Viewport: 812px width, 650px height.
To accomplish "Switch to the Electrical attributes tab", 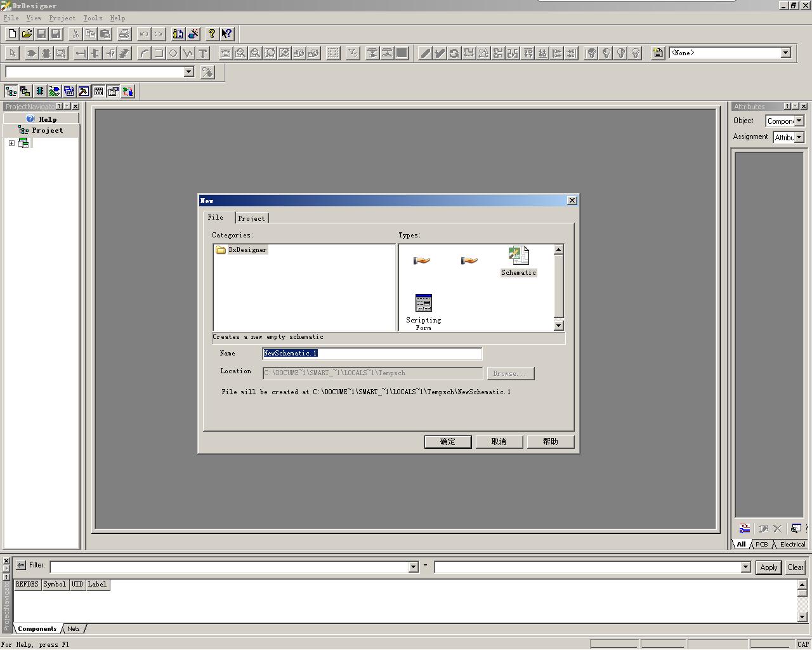I will point(792,545).
